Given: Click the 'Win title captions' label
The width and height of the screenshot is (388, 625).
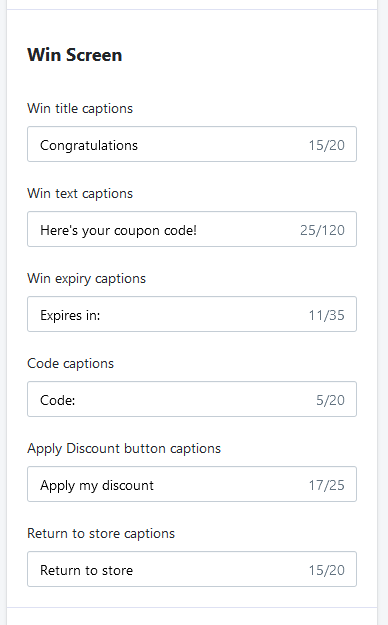Looking at the screenshot, I should (80, 108).
